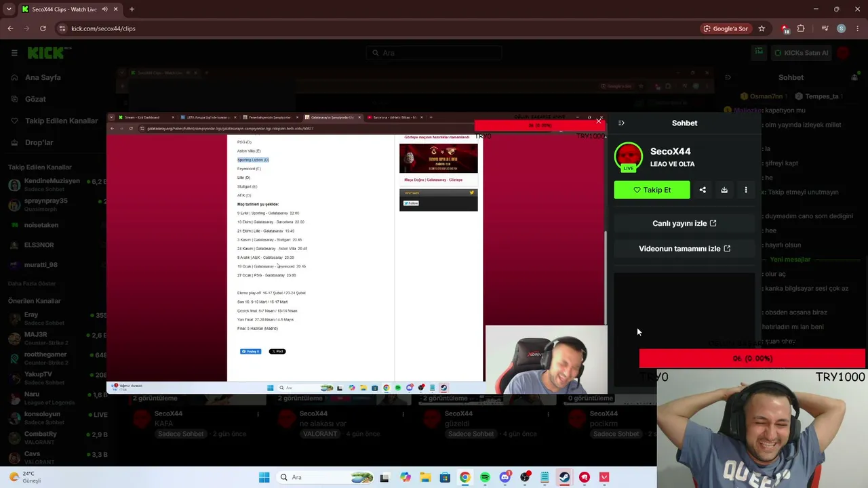
Task: Open the KAFA clip card menu
Action: click(x=258, y=414)
